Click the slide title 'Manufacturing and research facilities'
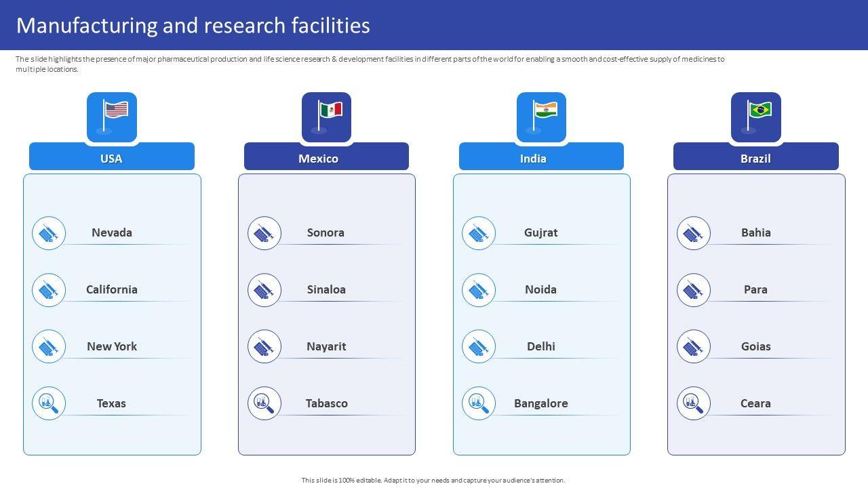 click(x=193, y=25)
